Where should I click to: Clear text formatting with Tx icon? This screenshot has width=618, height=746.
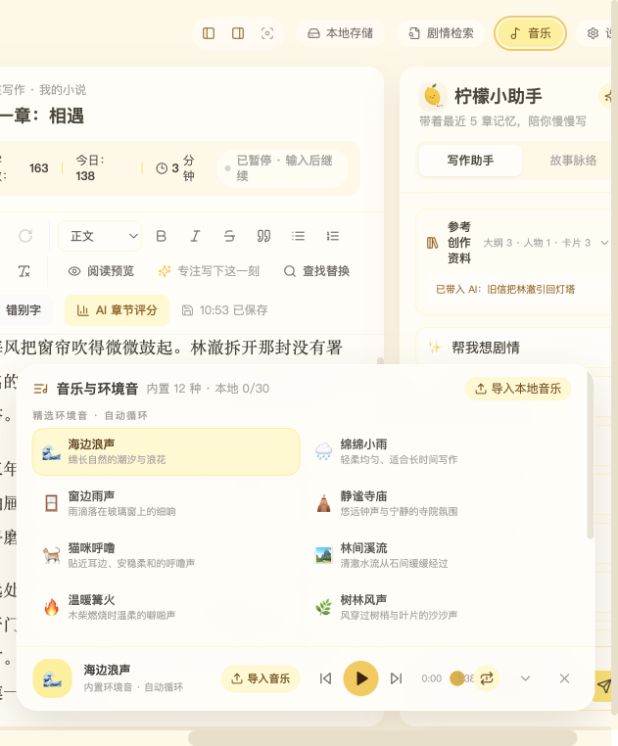point(24,271)
